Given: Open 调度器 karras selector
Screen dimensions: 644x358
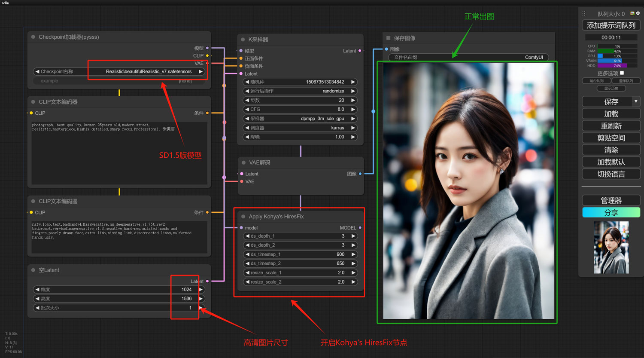Looking at the screenshot, I should 300,128.
